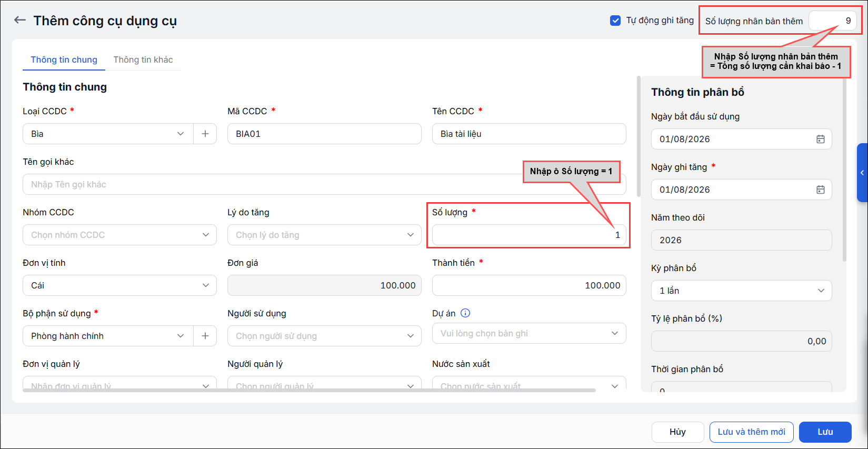Add new Loại CCDC with plus icon
Image resolution: width=868 pixels, height=449 pixels.
tap(205, 134)
